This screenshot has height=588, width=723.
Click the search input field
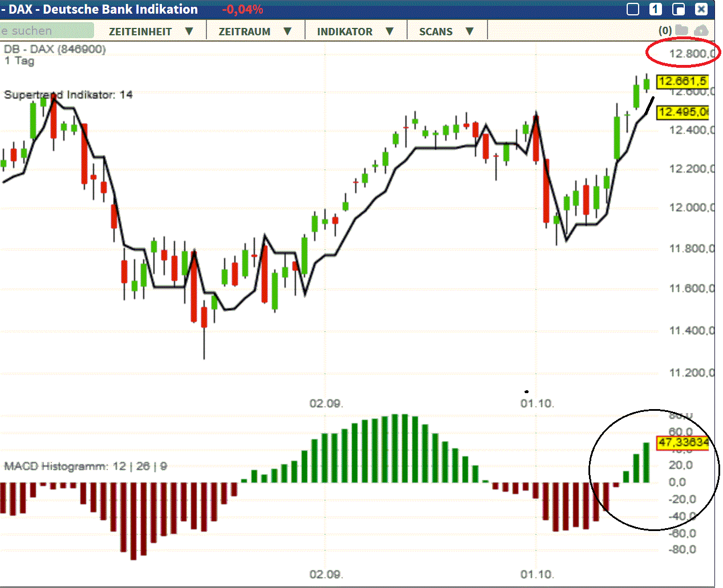(46, 30)
